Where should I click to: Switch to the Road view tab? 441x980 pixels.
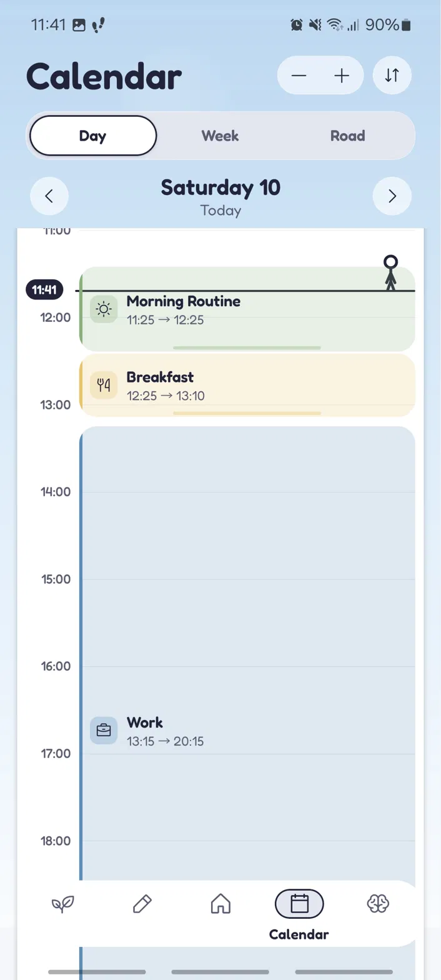(x=347, y=136)
